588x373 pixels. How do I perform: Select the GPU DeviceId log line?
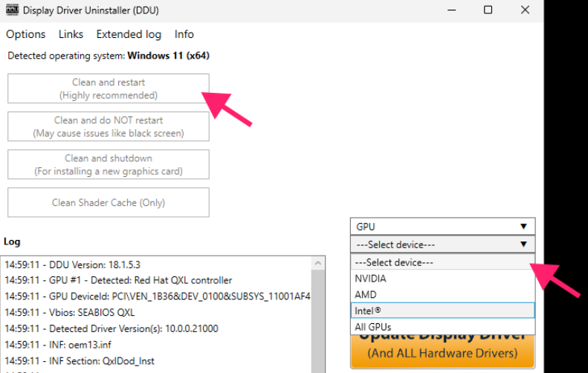158,296
